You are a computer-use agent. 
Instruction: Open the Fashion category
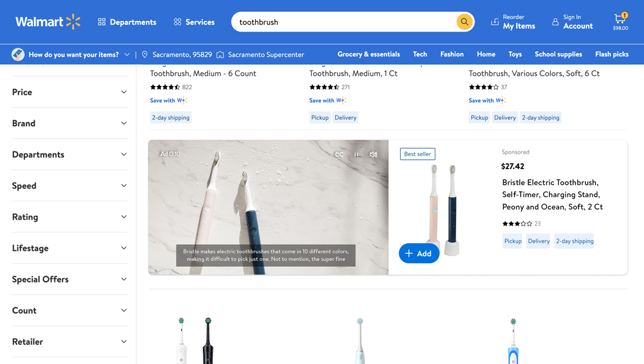click(452, 54)
